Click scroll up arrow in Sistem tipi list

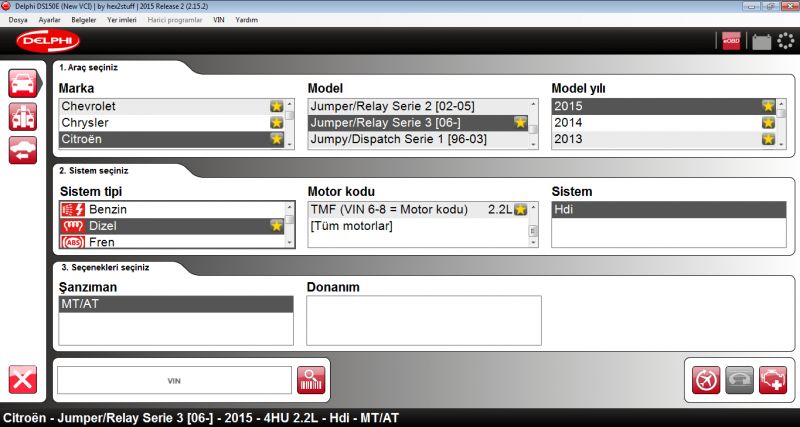[290, 207]
